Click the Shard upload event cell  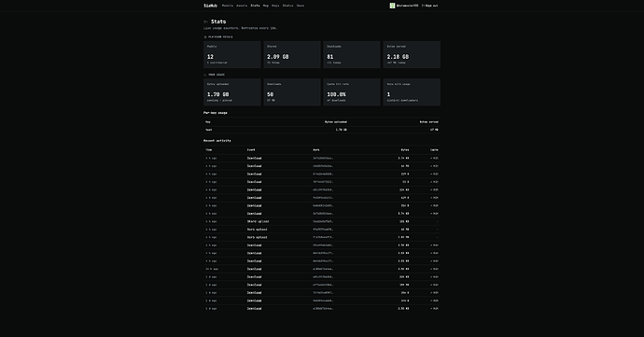258,221
